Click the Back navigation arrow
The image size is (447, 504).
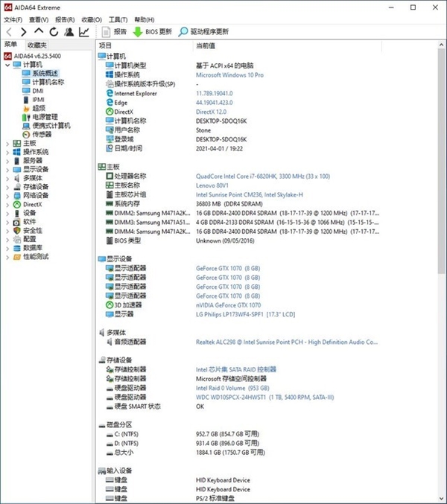click(9, 32)
